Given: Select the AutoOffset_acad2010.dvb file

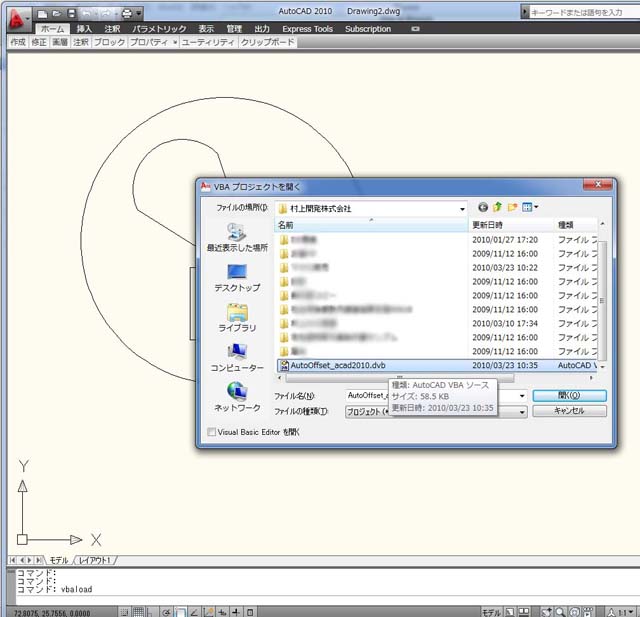Looking at the screenshot, I should point(437,366).
